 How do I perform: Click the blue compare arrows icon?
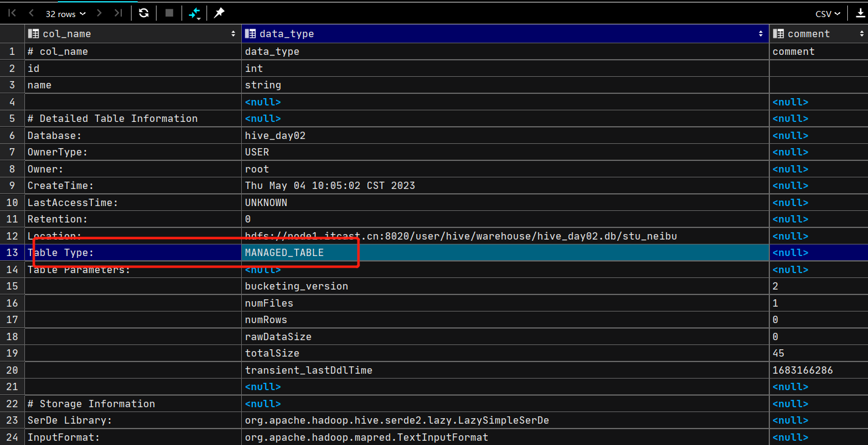194,13
